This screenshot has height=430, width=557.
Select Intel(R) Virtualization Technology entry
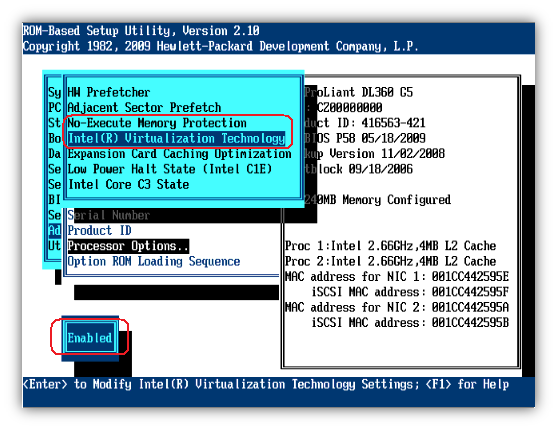click(177, 138)
